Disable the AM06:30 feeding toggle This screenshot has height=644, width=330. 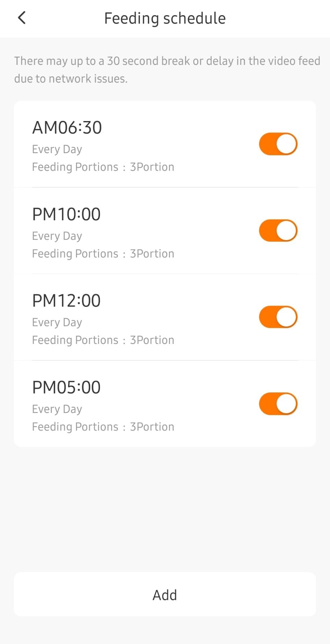[278, 144]
